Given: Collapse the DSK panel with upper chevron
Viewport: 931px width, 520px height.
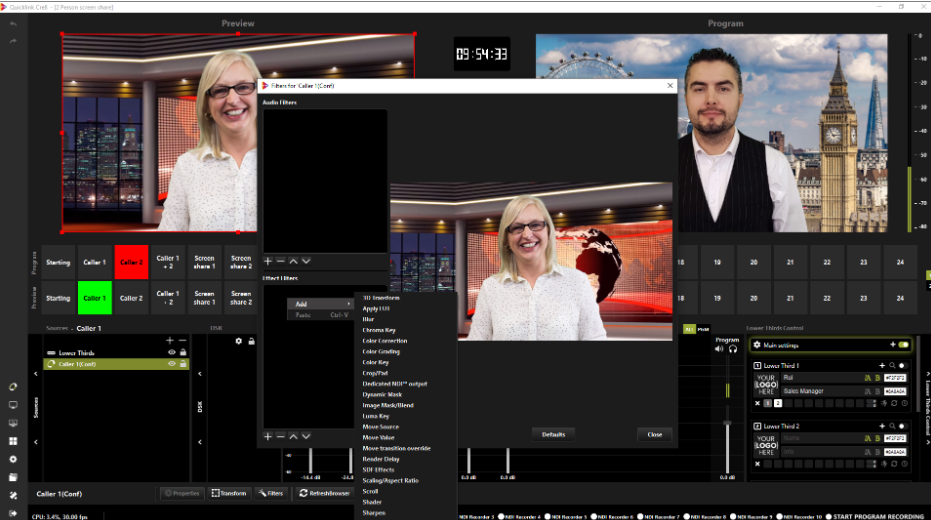Looking at the screenshot, I should pyautogui.click(x=199, y=375).
